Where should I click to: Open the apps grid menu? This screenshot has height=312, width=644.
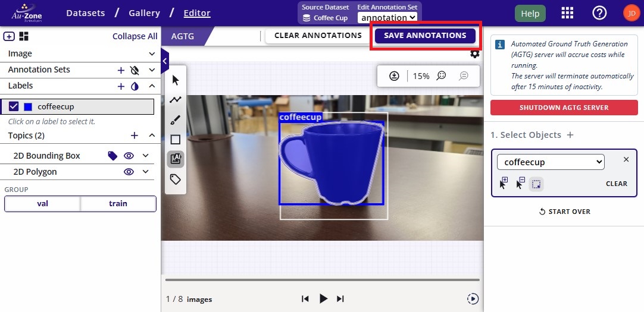tap(567, 13)
